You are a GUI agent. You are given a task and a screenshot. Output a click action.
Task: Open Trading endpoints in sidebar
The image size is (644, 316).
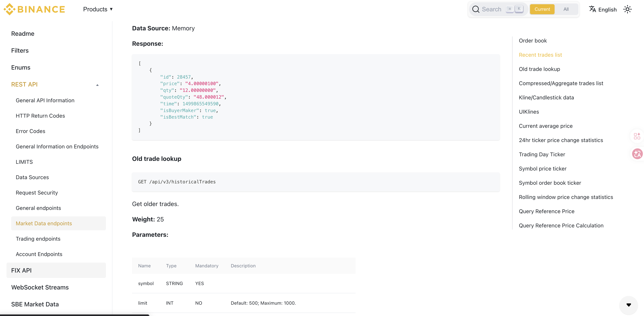coord(38,239)
